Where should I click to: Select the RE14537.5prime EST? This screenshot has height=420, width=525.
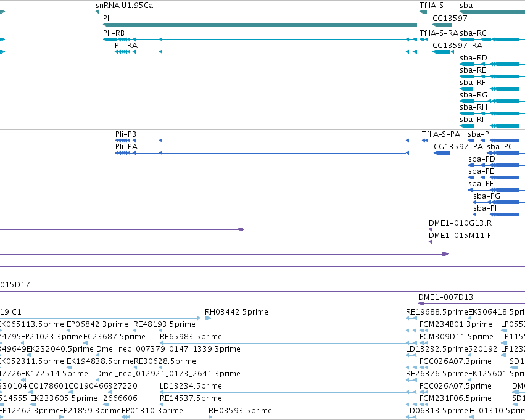tap(288, 405)
